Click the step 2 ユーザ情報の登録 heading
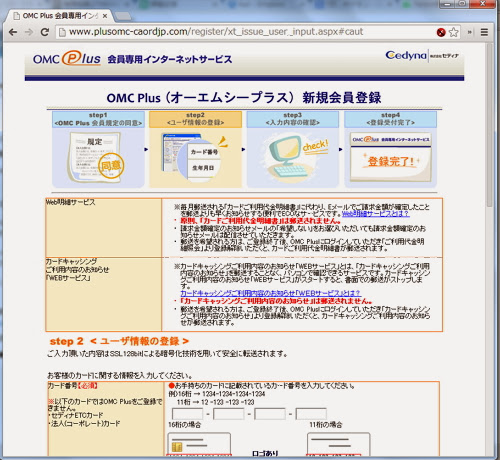500x460 pixels. click(119, 341)
